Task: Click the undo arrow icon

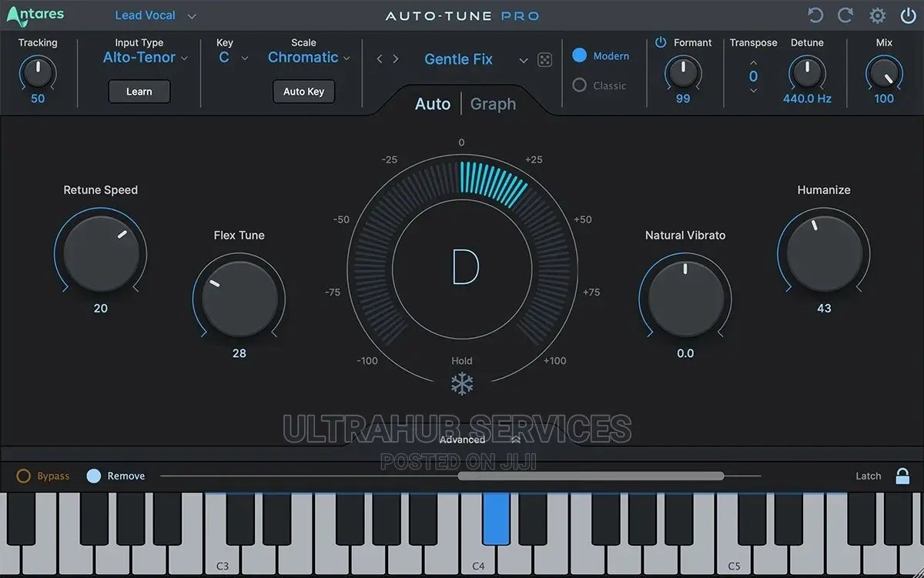Action: pos(815,15)
